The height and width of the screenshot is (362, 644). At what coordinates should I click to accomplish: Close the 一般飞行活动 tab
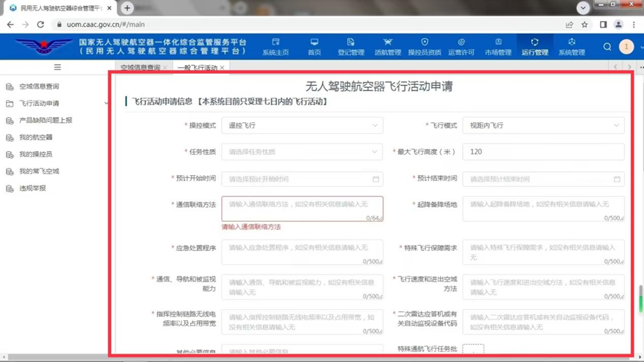click(222, 68)
